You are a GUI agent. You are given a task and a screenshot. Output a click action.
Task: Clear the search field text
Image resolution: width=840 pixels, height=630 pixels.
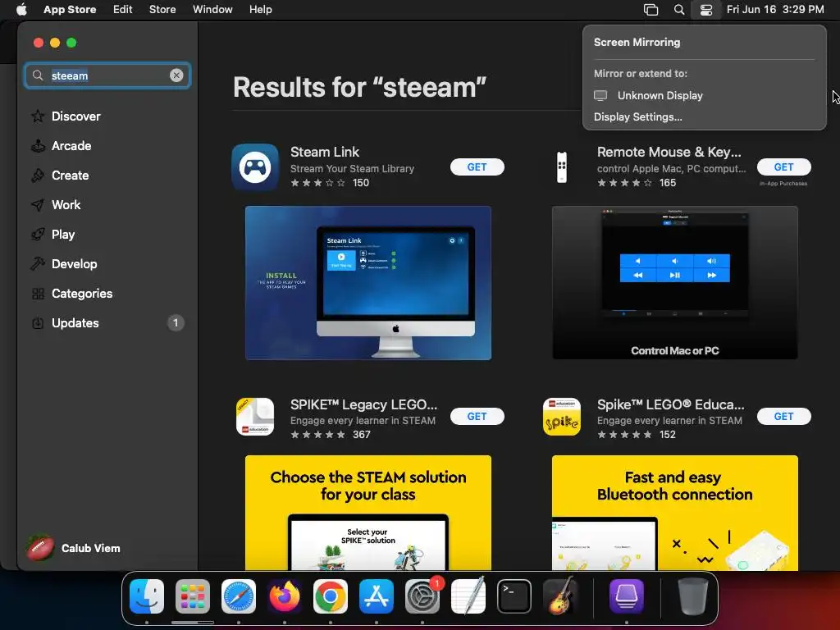[176, 75]
